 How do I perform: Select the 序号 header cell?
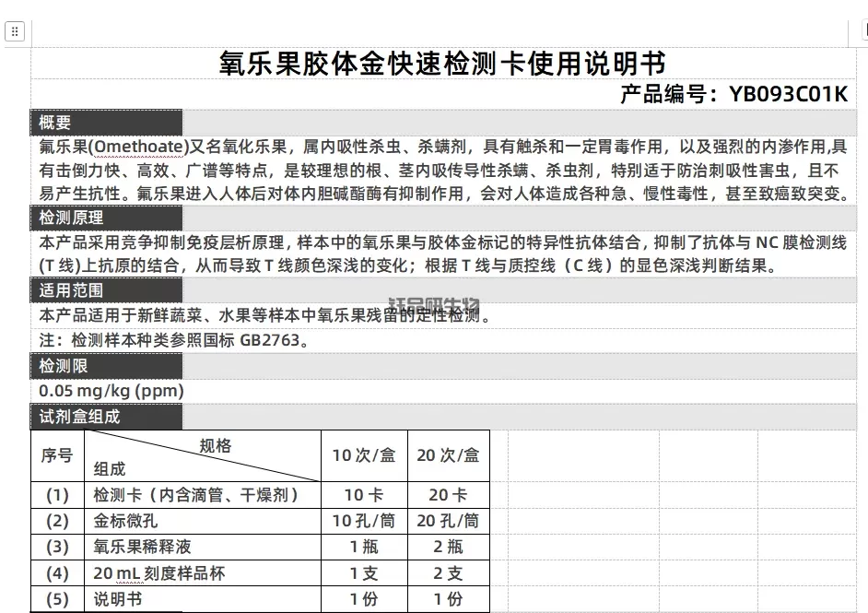point(57,455)
